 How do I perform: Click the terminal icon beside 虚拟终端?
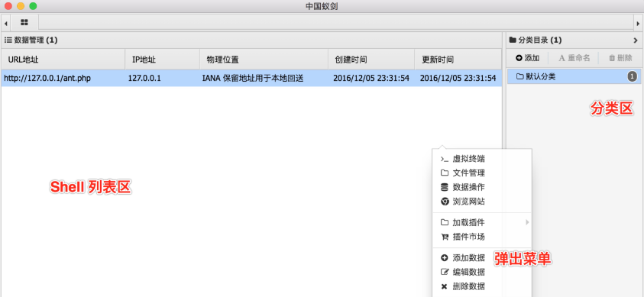(445, 159)
